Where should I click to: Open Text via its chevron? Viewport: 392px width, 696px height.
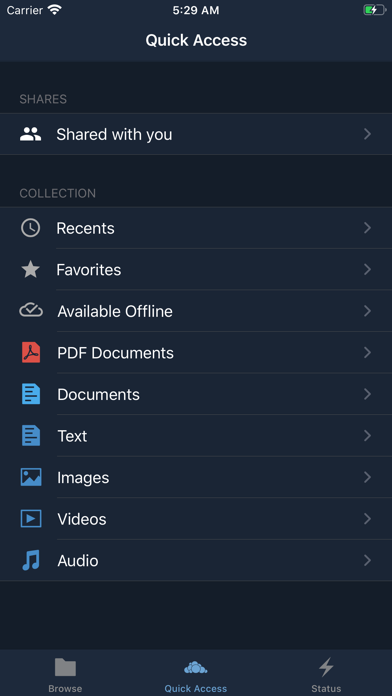coord(368,436)
